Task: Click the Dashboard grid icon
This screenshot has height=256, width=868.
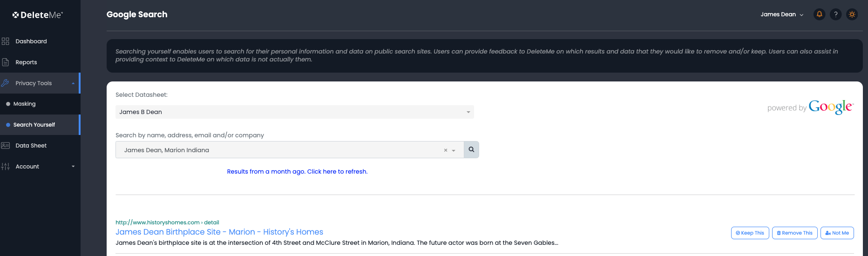Action: [x=6, y=41]
